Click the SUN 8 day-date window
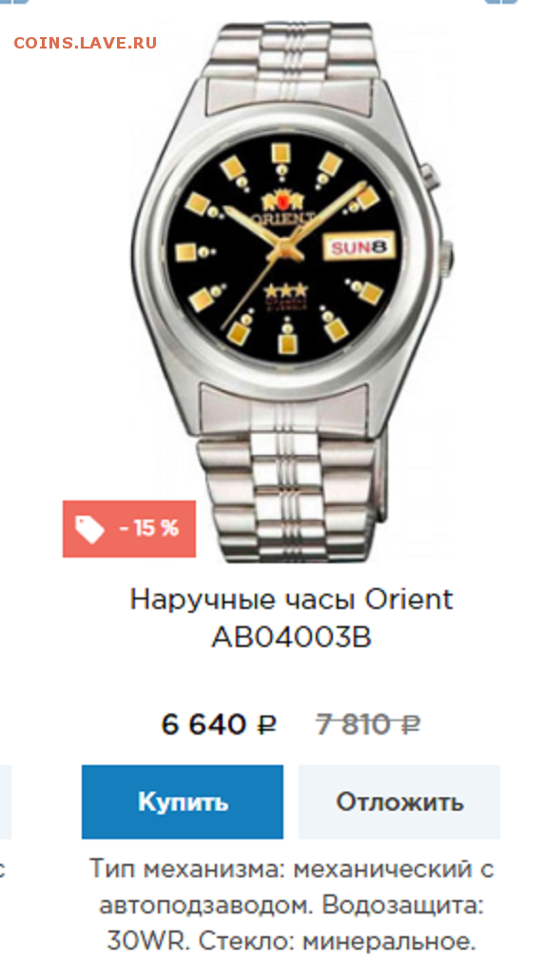544x980 pixels. coord(358,246)
